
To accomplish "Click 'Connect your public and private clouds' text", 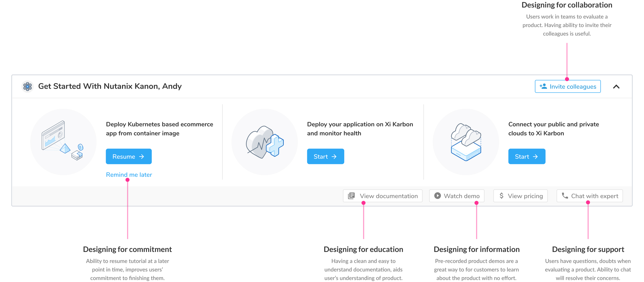I will (553, 129).
